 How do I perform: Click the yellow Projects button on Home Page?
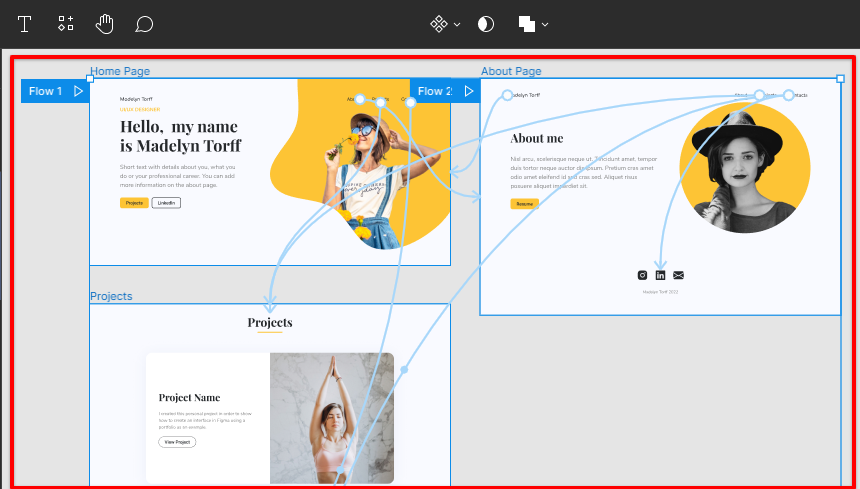pyautogui.click(x=134, y=203)
